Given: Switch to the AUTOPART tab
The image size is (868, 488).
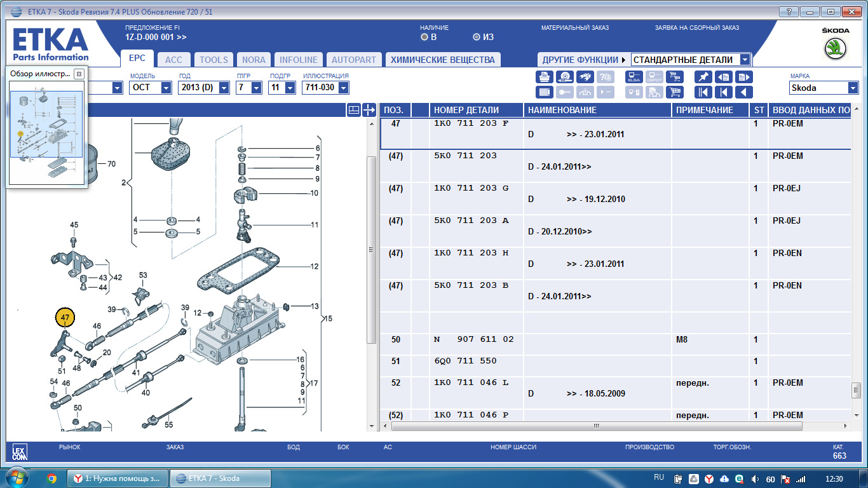Looking at the screenshot, I should coord(354,60).
